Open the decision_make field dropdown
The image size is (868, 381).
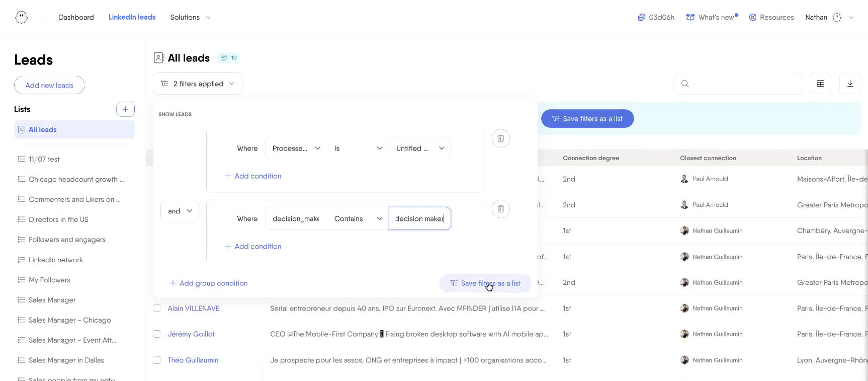296,218
